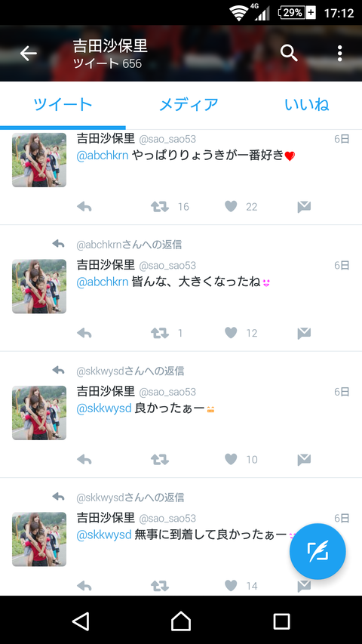Send 良かったぁー tweet via direct message icon

pyautogui.click(x=304, y=460)
